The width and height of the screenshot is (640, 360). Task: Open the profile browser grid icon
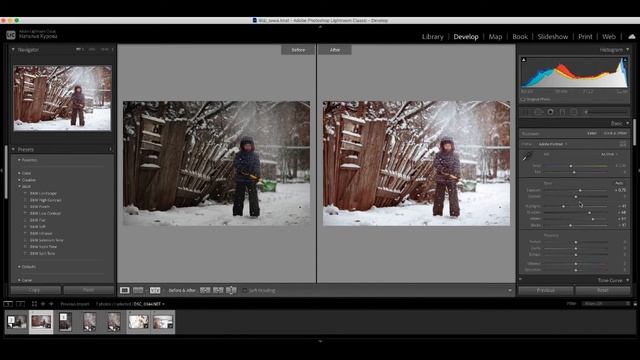(x=622, y=144)
